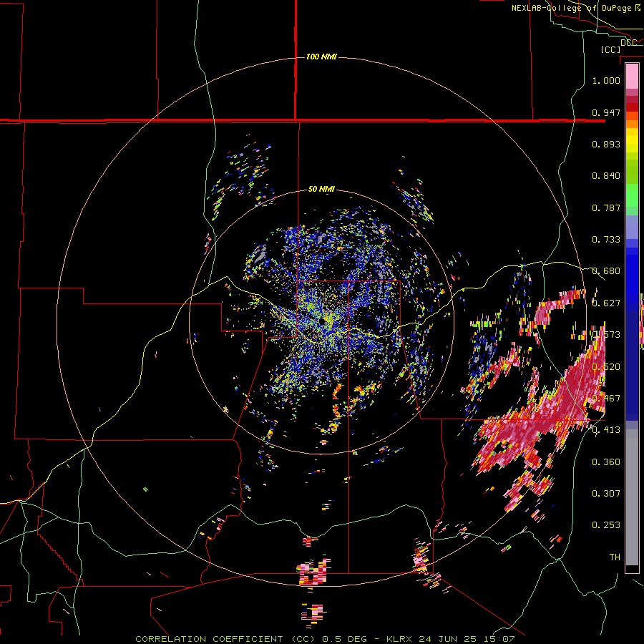Pick the light pink swatch atop color bar

point(632,76)
